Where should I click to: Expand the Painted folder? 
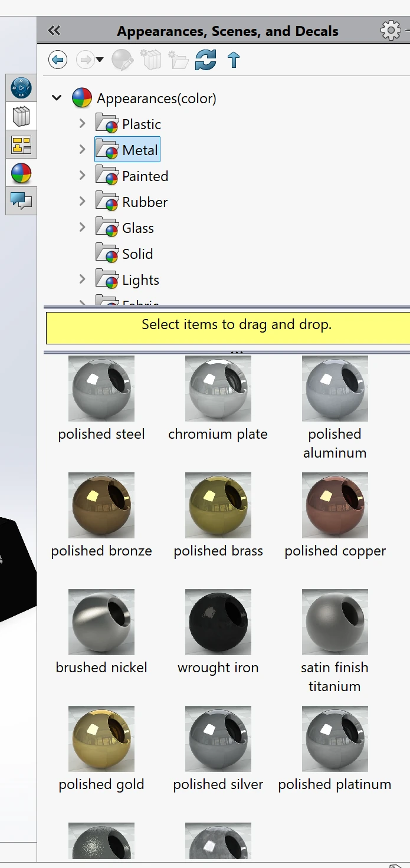82,176
